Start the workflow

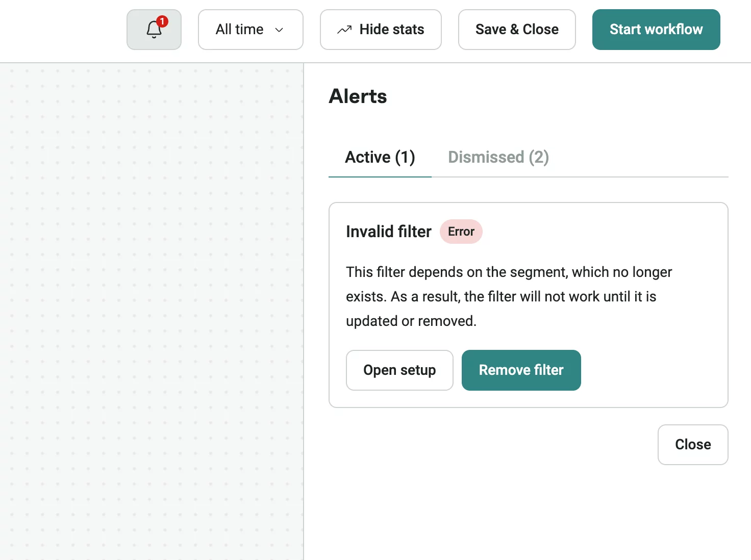(x=656, y=30)
